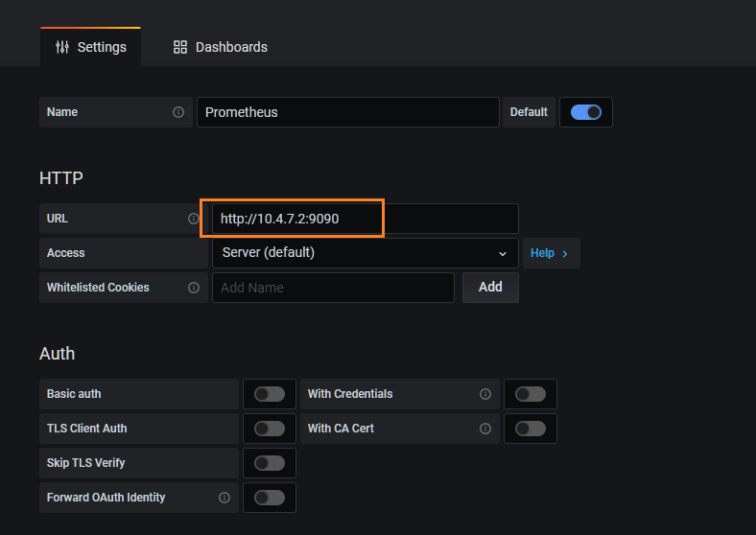
Task: Click the Dashboards tab grid icon
Action: click(180, 47)
